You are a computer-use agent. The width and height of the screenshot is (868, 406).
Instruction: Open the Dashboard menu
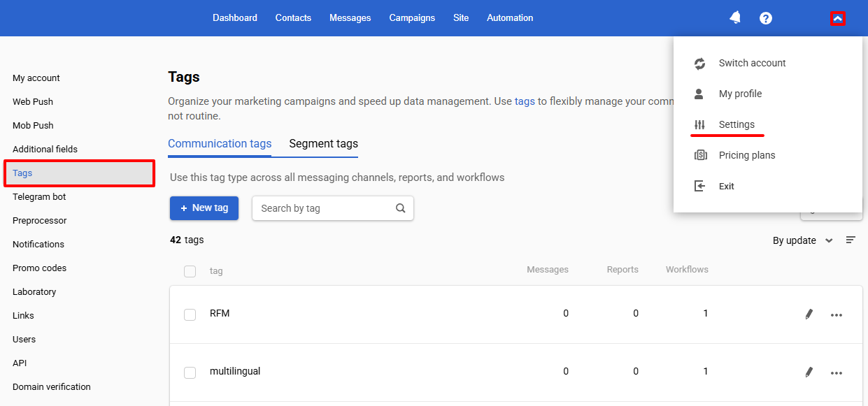[x=235, y=18]
